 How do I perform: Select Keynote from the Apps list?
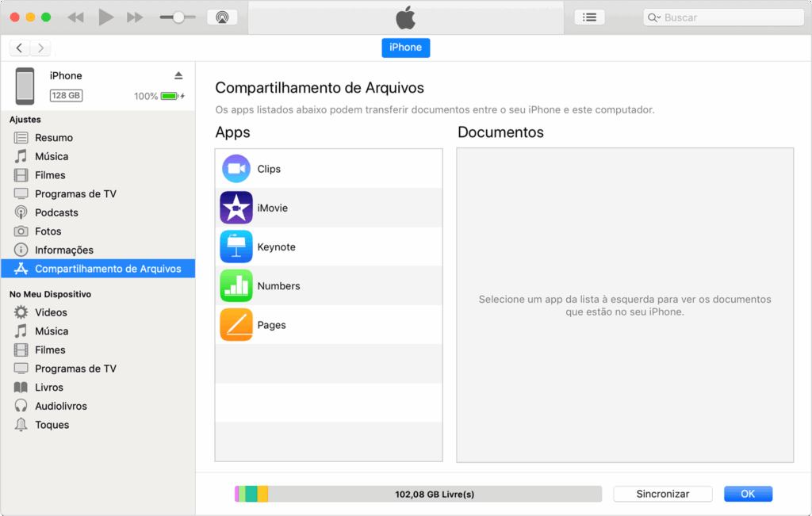click(x=236, y=246)
